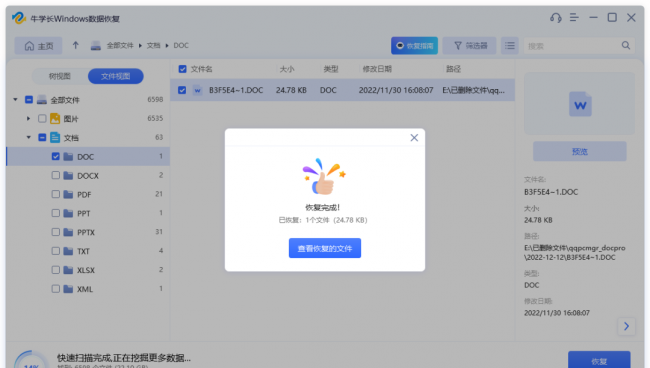The image size is (650, 368).
Task: Click the scan progress circle indicator
Action: point(31,361)
